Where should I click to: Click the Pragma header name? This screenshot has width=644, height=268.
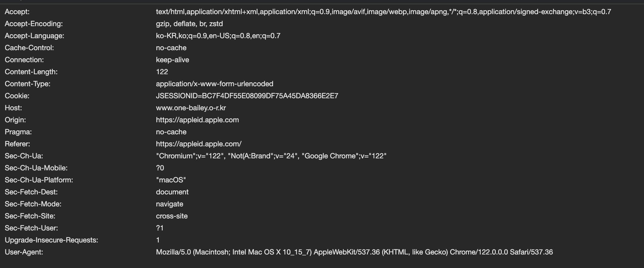click(18, 132)
